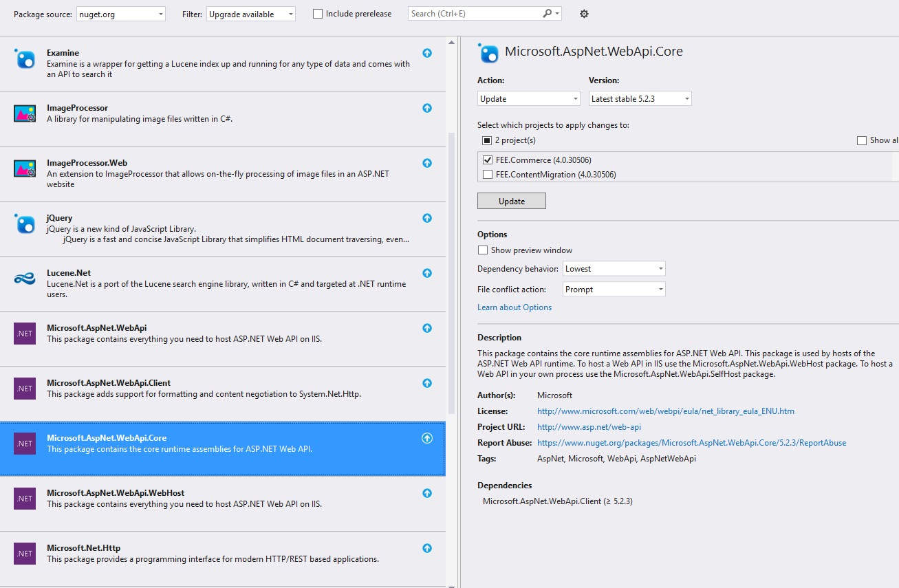Viewport: 899px width, 588px height.
Task: Click the update arrow icon for jQuery
Action: click(x=427, y=218)
